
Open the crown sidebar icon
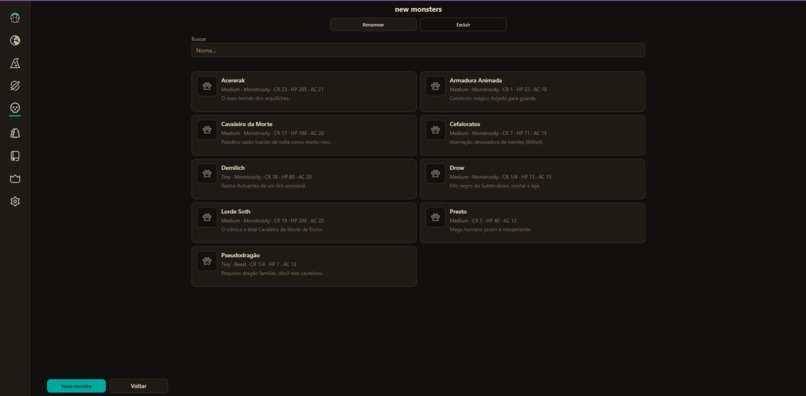coord(15,179)
